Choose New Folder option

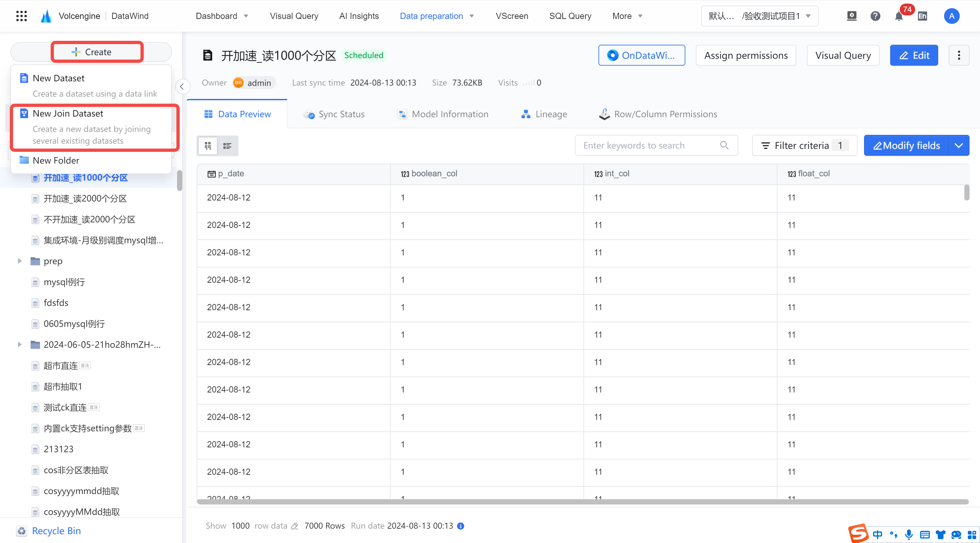91,160
